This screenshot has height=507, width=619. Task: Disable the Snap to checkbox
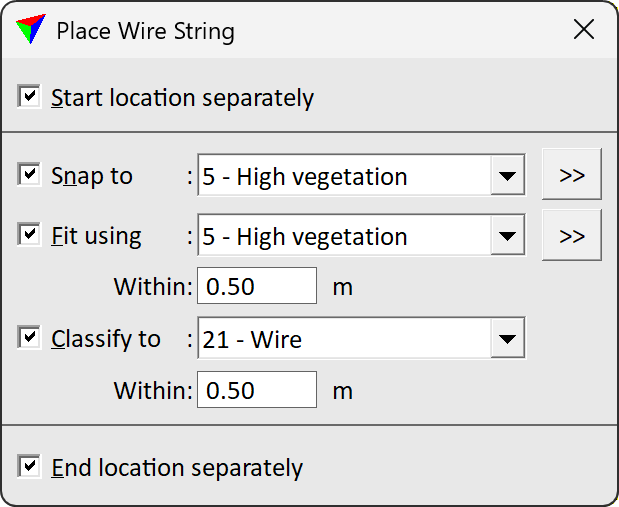(x=29, y=174)
